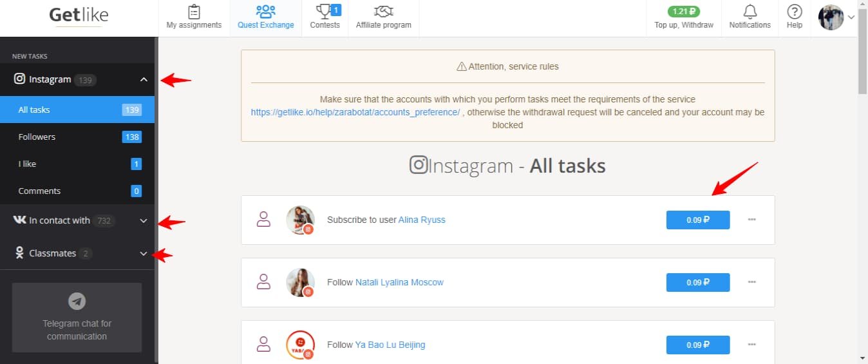The width and height of the screenshot is (868, 364).
Task: Expand the Classmates section chevron
Action: click(x=144, y=254)
